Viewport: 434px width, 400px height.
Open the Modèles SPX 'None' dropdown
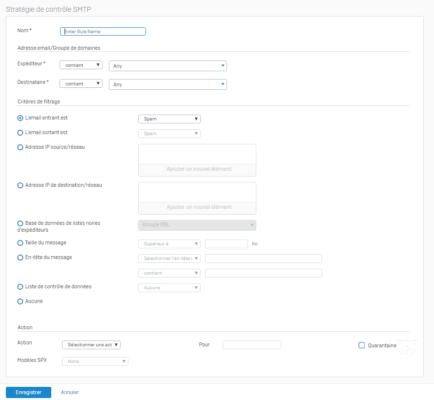[x=95, y=361]
